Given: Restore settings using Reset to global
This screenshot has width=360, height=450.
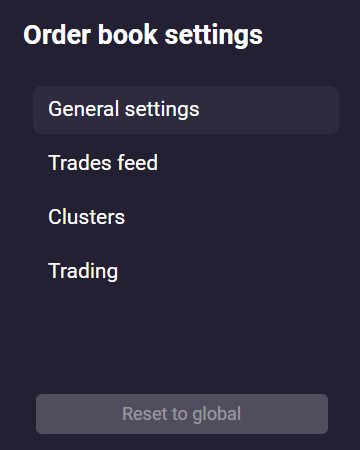Looking at the screenshot, I should pos(182,414).
